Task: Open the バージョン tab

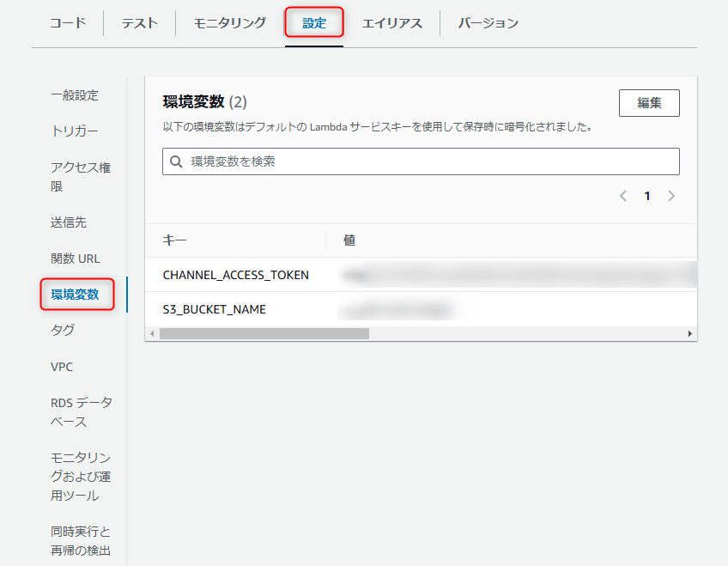Action: 488,22
